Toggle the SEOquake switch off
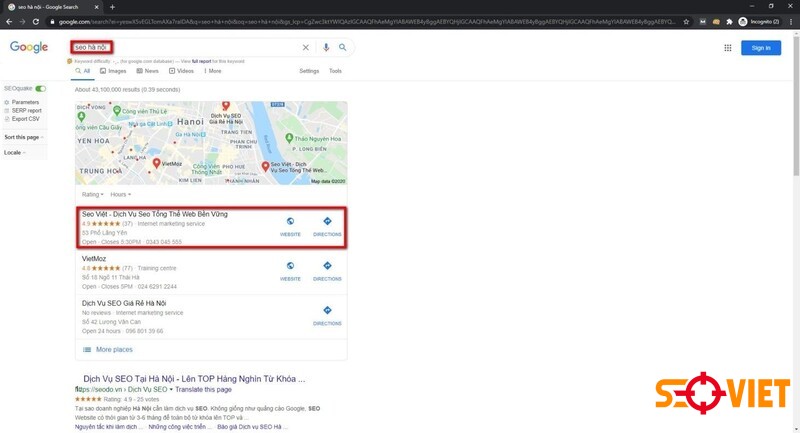 tap(40, 89)
